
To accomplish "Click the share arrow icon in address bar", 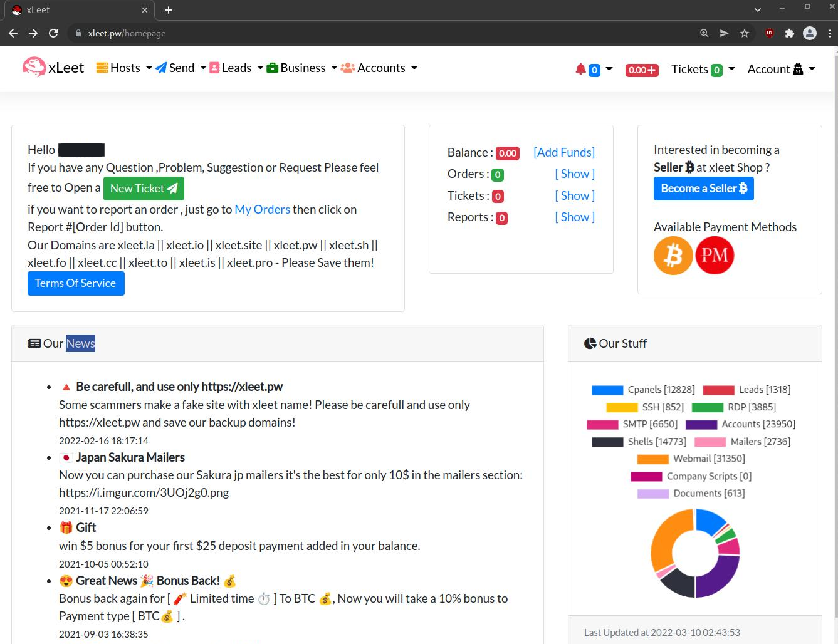I will click(725, 33).
